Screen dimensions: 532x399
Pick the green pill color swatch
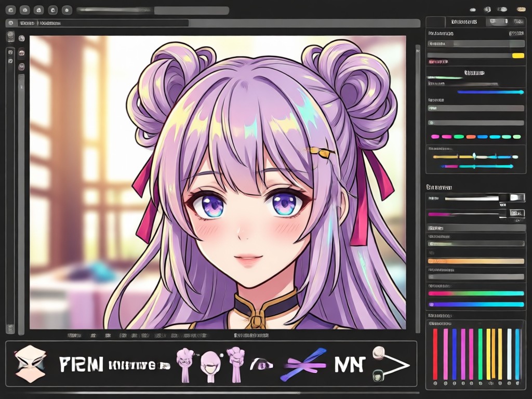pos(459,137)
